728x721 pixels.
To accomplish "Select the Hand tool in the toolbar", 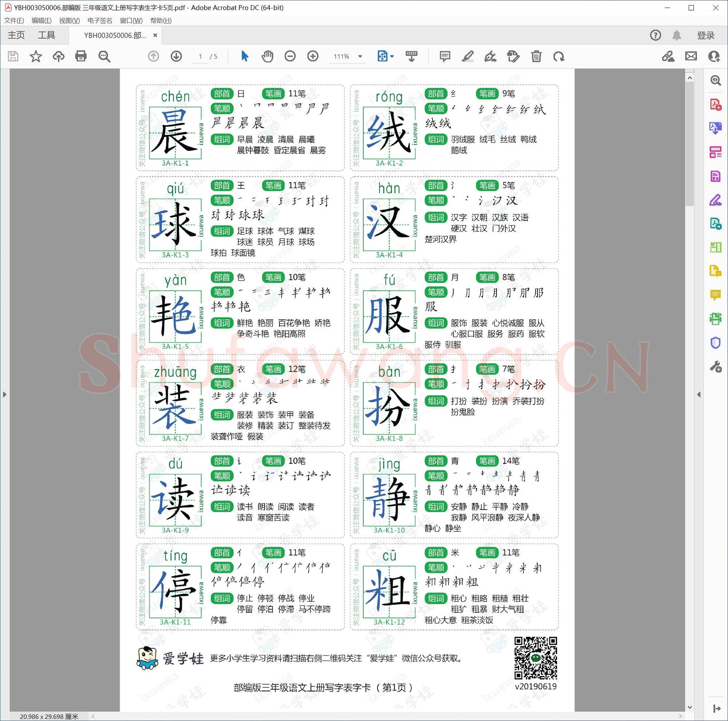I will pyautogui.click(x=267, y=56).
